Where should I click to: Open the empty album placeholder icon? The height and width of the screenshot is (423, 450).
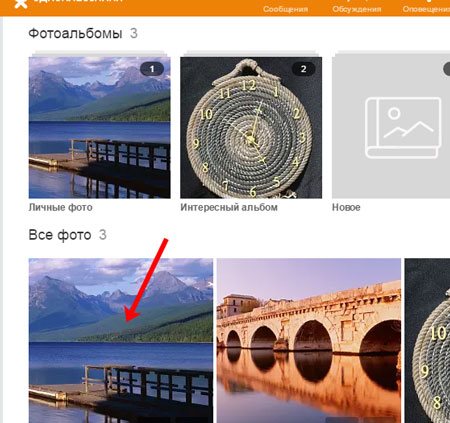[x=403, y=128]
